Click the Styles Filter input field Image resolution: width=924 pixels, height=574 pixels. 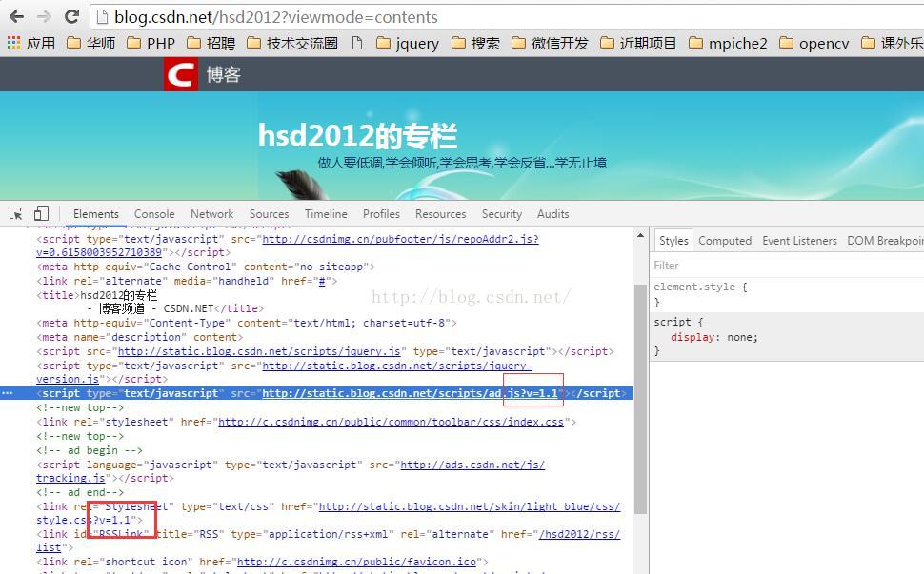click(x=789, y=266)
